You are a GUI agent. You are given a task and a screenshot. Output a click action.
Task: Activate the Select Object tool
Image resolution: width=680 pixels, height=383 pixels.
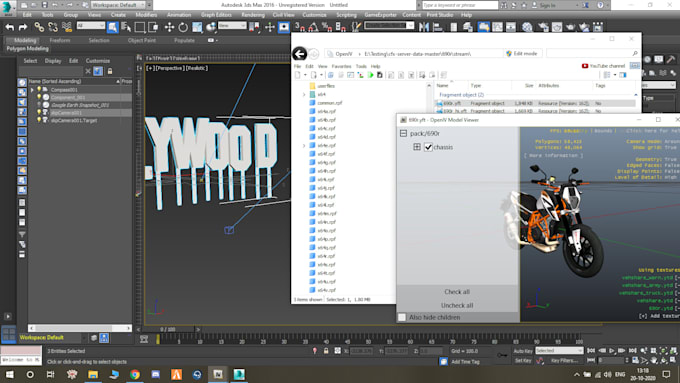[x=112, y=27]
